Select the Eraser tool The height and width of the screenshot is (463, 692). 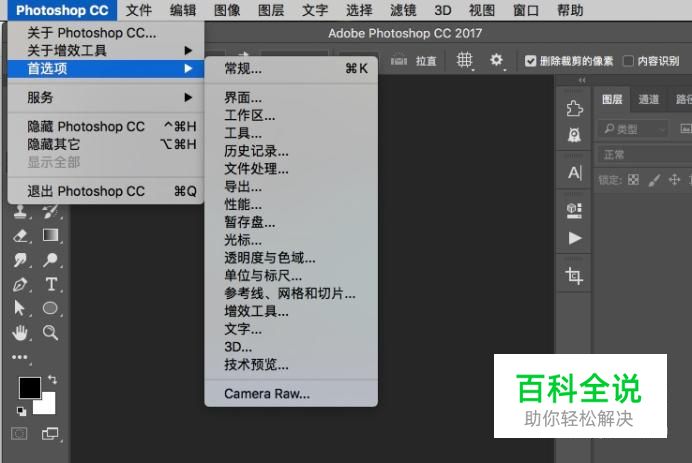(20, 236)
